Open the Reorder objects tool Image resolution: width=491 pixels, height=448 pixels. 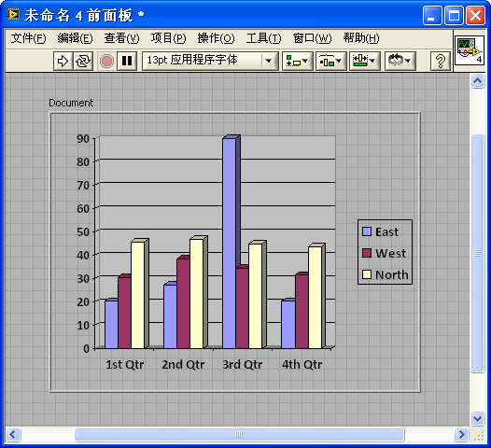[x=400, y=61]
